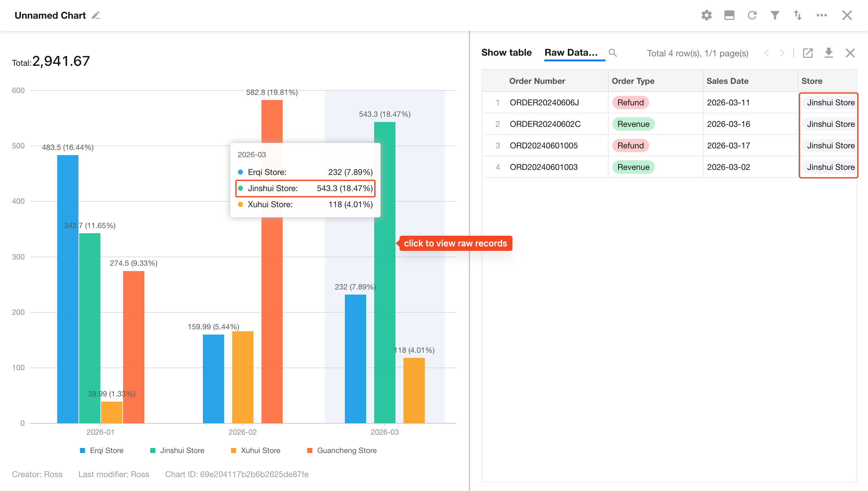Screen dimensions: 868x491
Task: Refresh the chart data
Action: click(752, 15)
